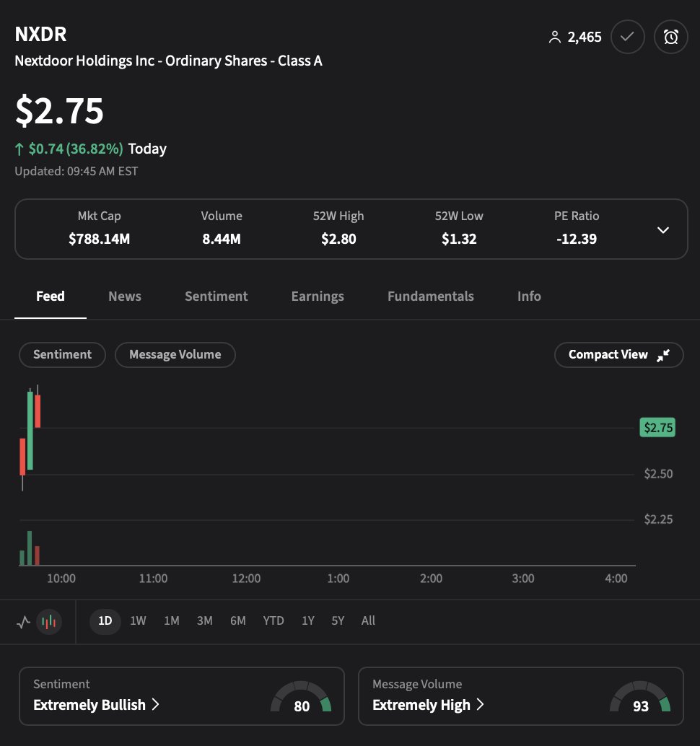Select the candlestick chart type icon
700x746 pixels.
pos(48,621)
